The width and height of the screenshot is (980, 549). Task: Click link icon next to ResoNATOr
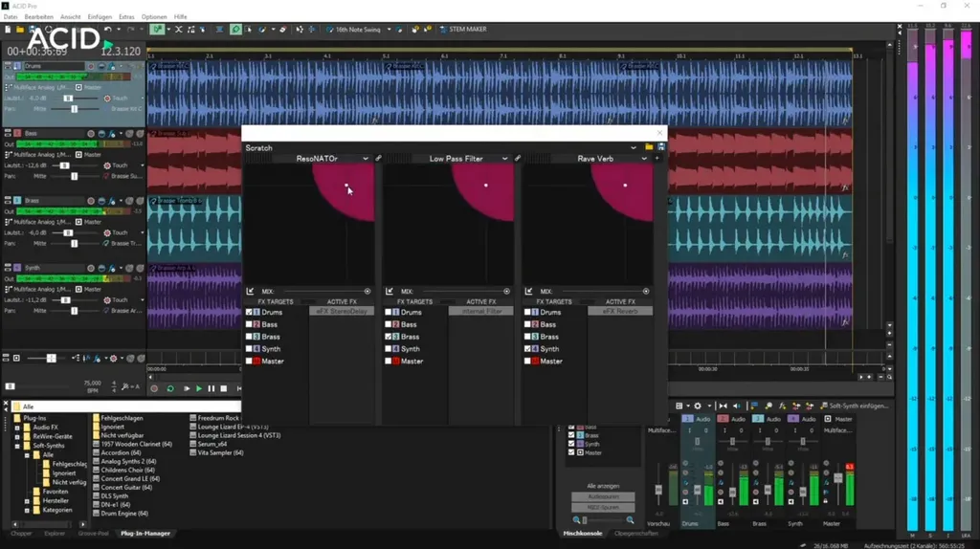tap(378, 159)
